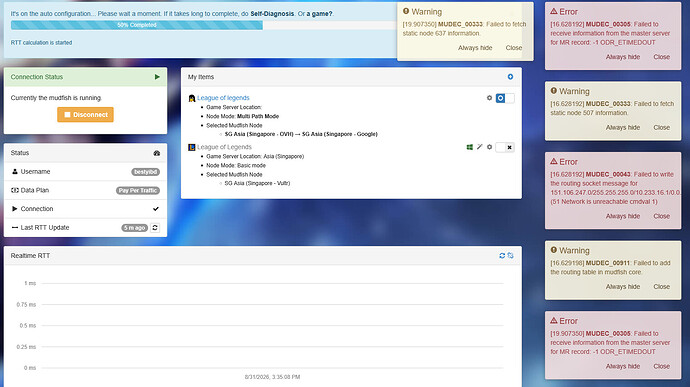Screen dimensions: 690x387
Task: Click the RTT chart timestamp label
Action: [x=272, y=377]
